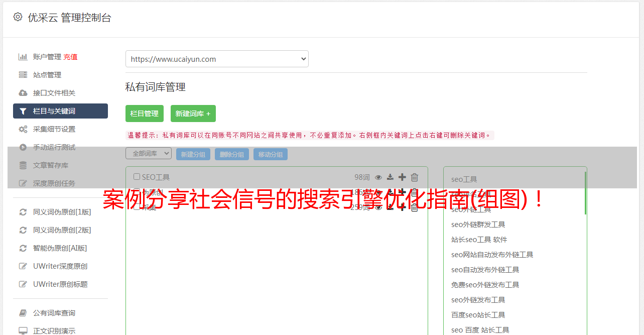
Task: Open 正文识别演示 via its monitor icon
Action: (x=23, y=331)
